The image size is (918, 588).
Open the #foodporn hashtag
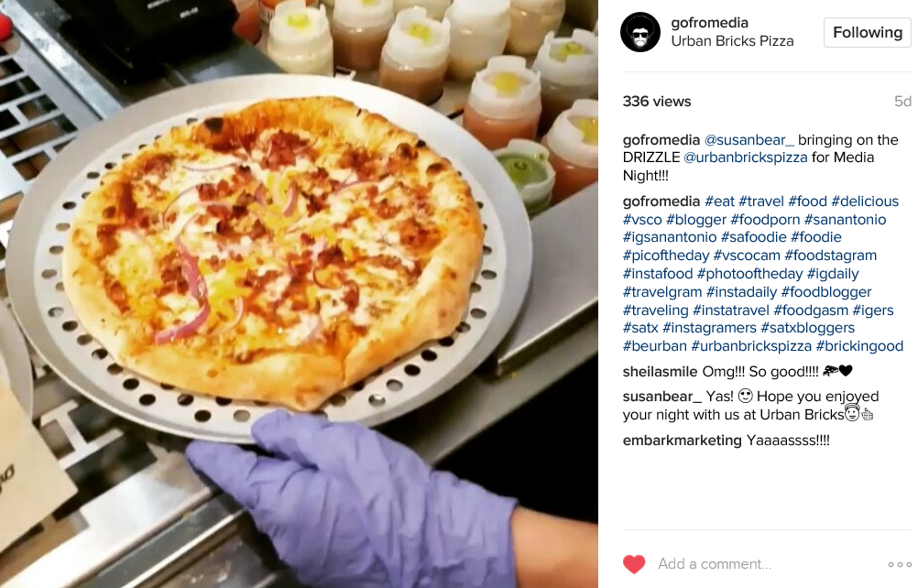point(765,220)
